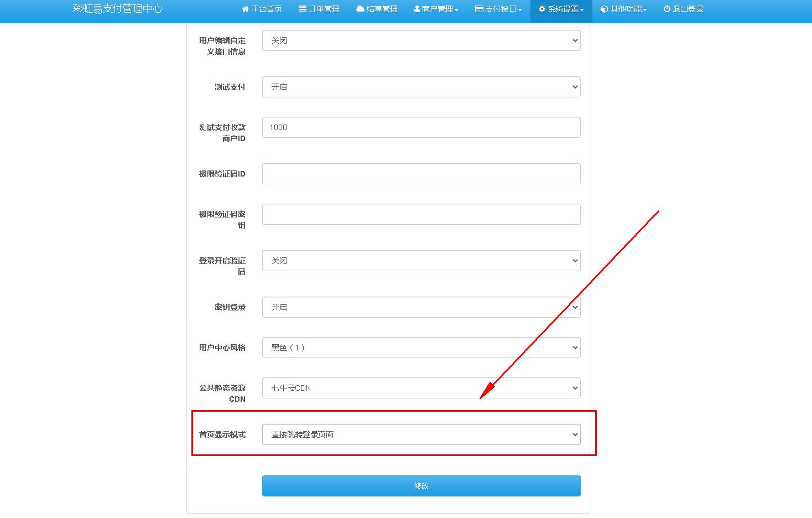Click the cube icon beside 其他功能
The width and height of the screenshot is (812, 518).
[x=605, y=9]
